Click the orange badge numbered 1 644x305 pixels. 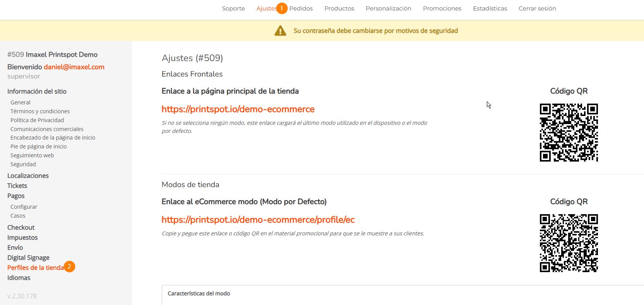(282, 8)
